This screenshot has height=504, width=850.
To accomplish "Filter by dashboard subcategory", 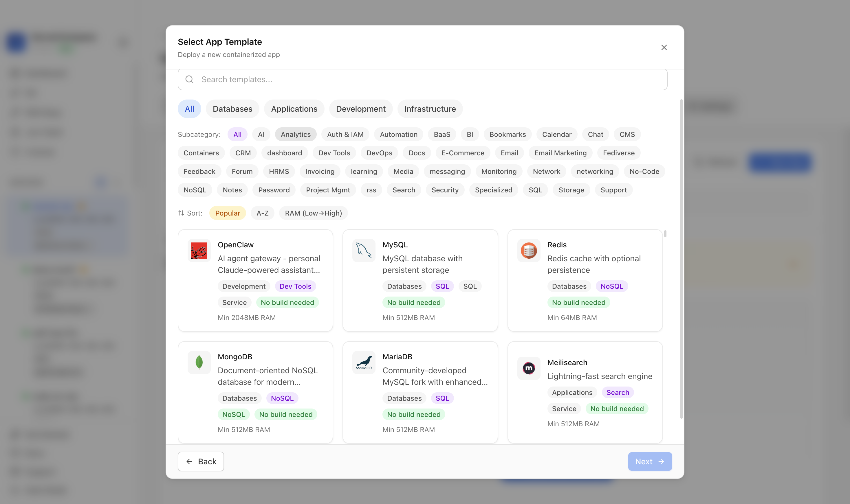I will point(284,153).
